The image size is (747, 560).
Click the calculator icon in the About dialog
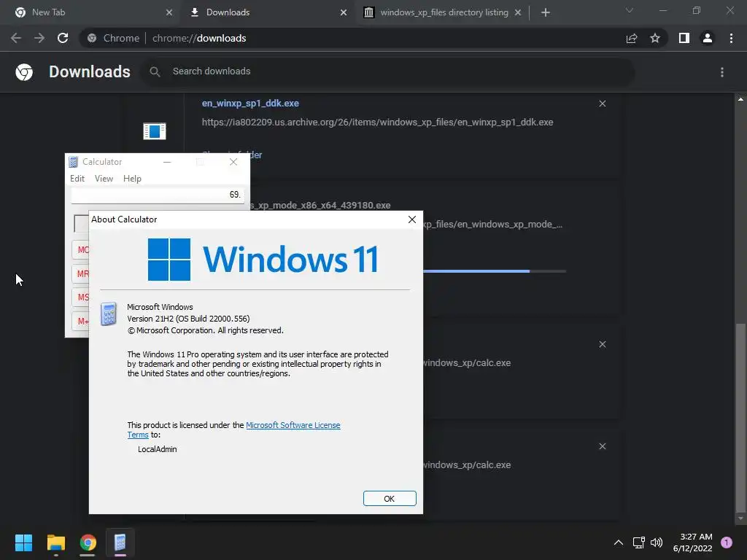(109, 314)
